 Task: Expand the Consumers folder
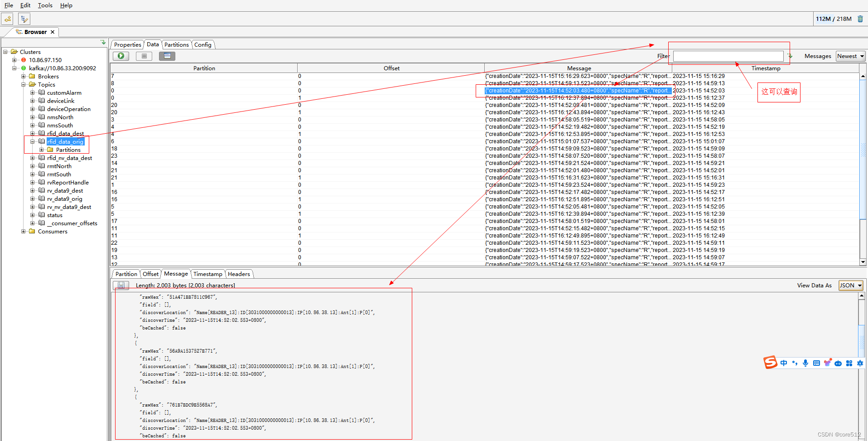point(24,231)
